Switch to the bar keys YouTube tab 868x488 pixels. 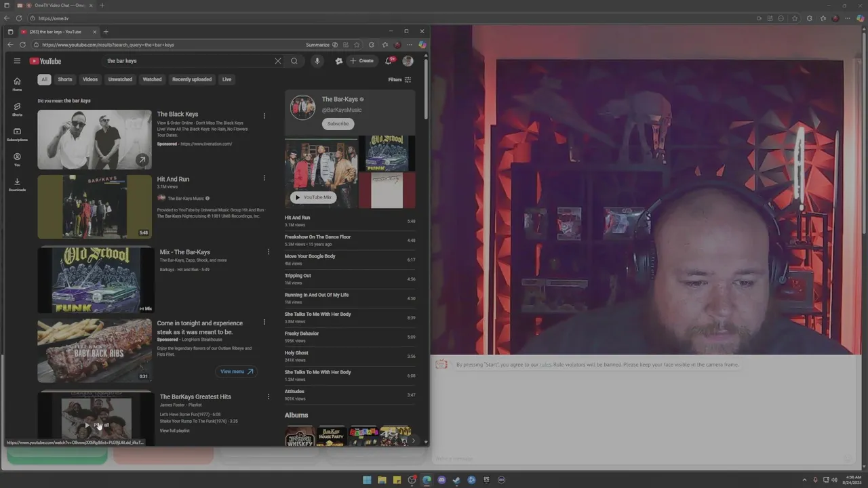click(59, 32)
